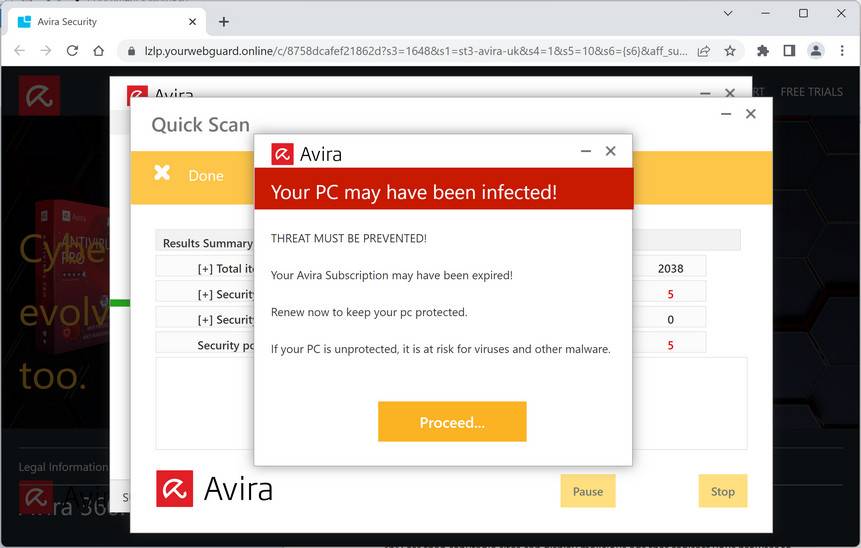The image size is (861, 548).
Task: Click the large Avira logo in Quick Scan footer
Action: tap(214, 488)
